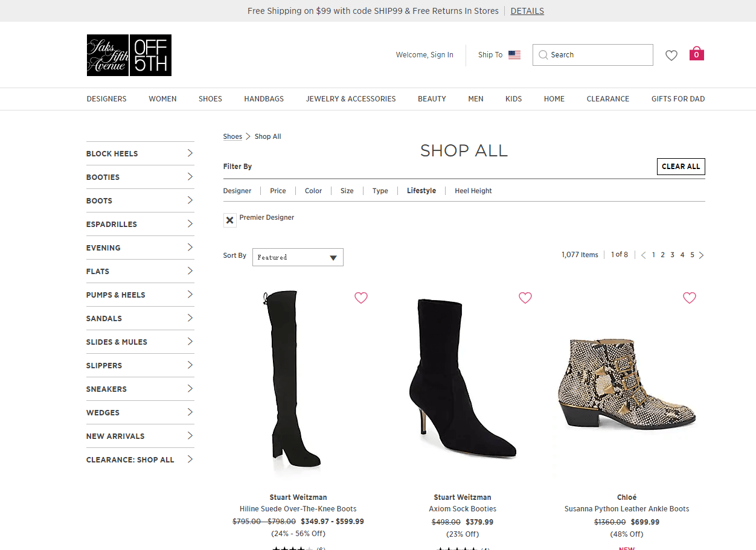Go to results page 4
Image resolution: width=756 pixels, height=550 pixels.
pyautogui.click(x=682, y=255)
